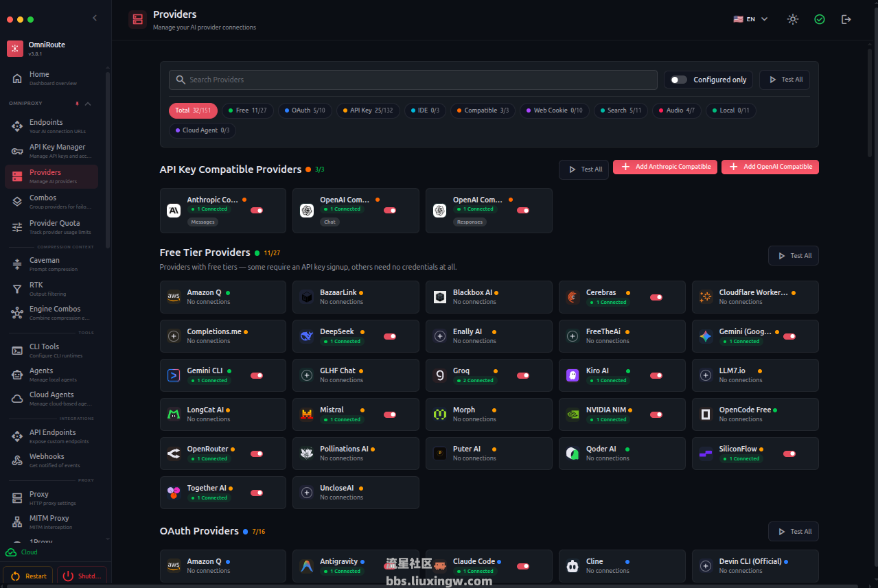The image size is (878, 588).
Task: Click the logout icon in the header
Action: click(846, 19)
